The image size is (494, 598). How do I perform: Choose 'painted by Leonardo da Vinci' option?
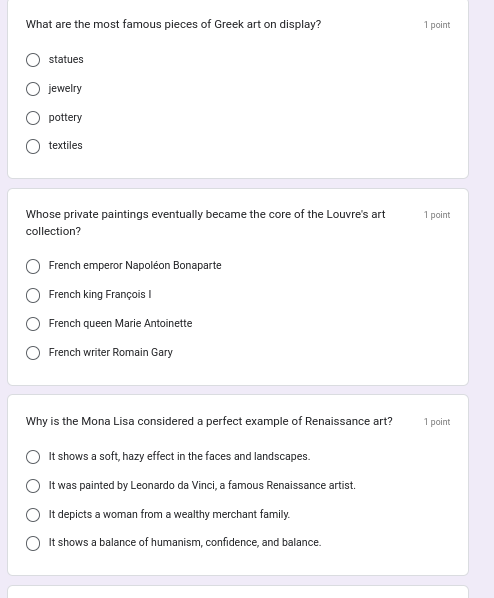point(33,486)
